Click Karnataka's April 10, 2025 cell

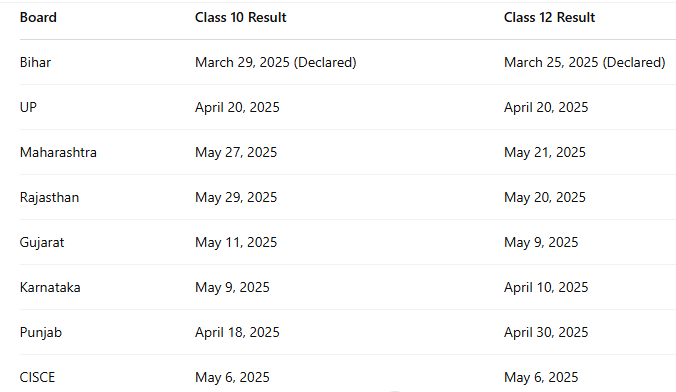[x=546, y=287]
